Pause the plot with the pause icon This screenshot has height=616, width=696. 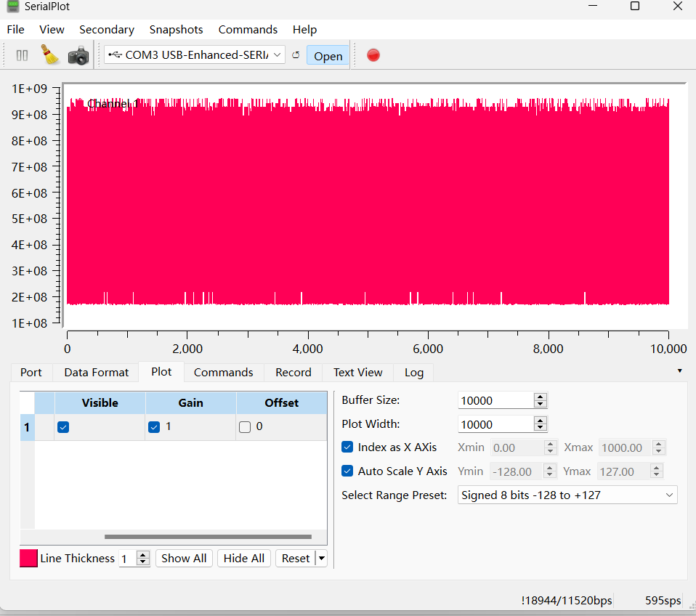22,55
